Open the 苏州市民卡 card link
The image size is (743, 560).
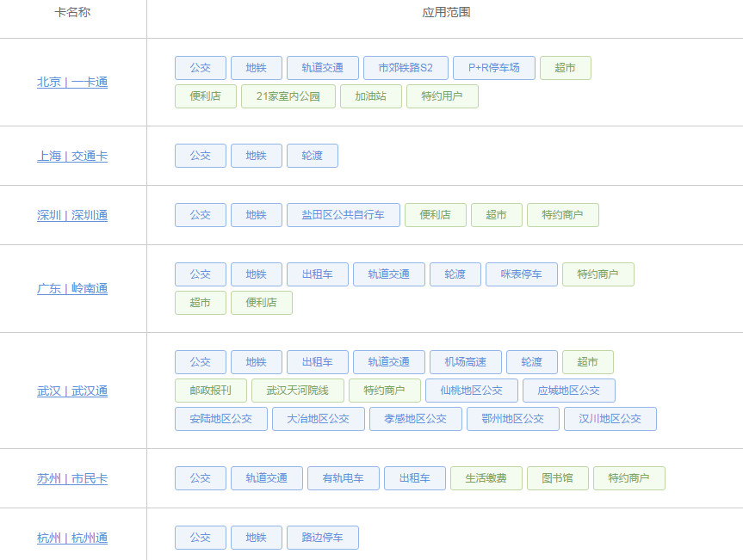pyautogui.click(x=72, y=478)
